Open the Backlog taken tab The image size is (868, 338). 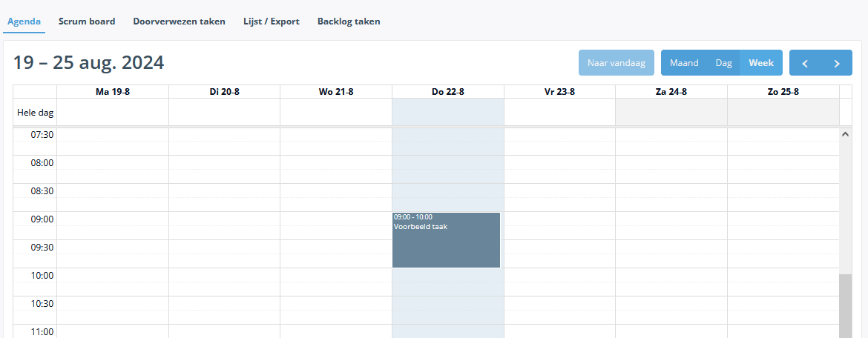tap(349, 21)
